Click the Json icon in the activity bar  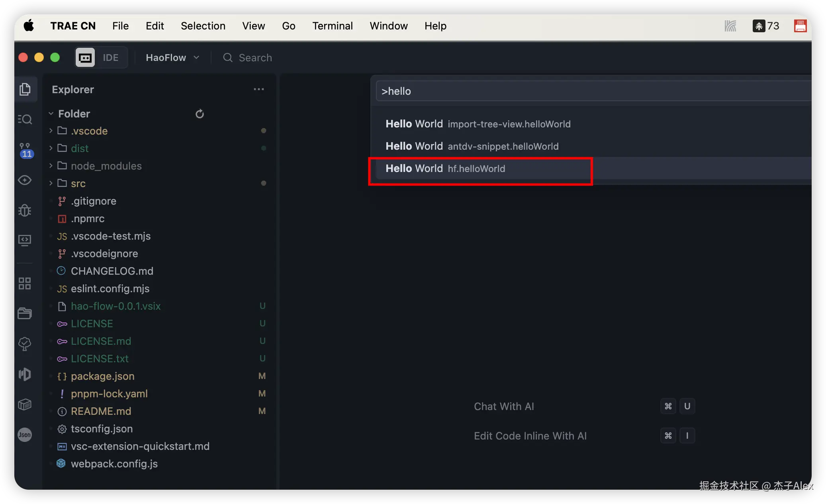tap(25, 435)
